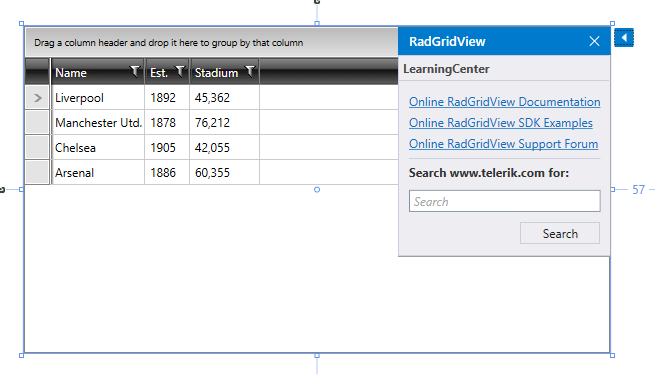Viewport: 658px width, 384px height.
Task: Click the group panel drag-header hint area
Action: pyautogui.click(x=212, y=42)
